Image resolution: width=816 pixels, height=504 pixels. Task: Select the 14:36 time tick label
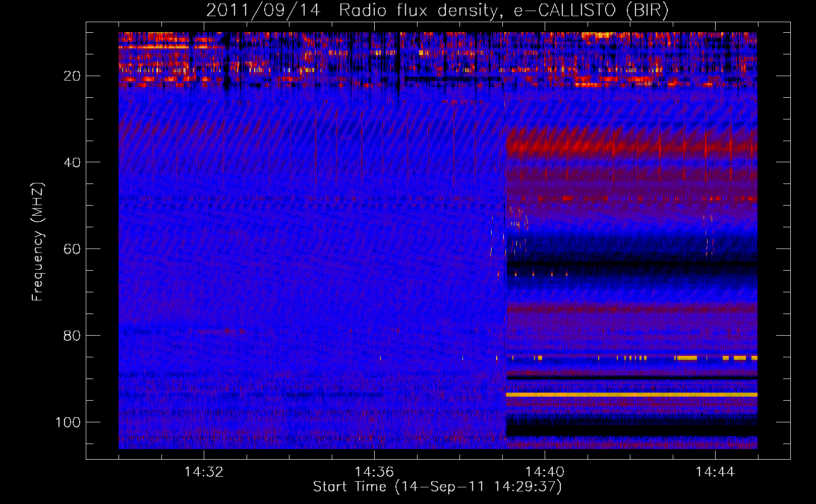pos(374,472)
